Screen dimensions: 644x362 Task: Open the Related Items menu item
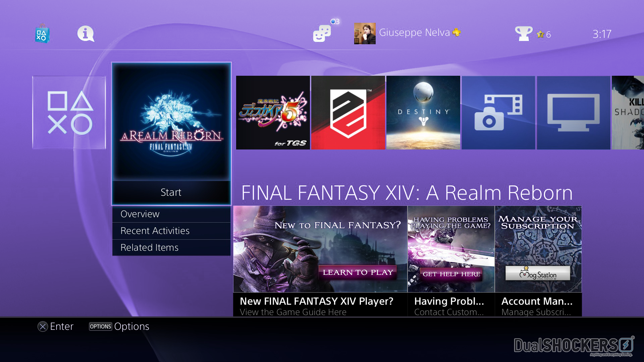tap(171, 247)
